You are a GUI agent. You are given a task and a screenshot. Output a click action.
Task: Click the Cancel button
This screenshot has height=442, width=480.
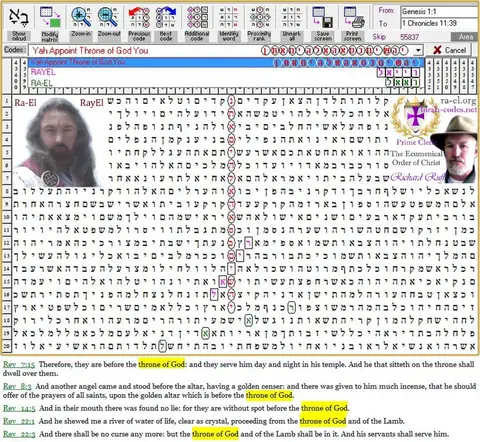coord(449,50)
